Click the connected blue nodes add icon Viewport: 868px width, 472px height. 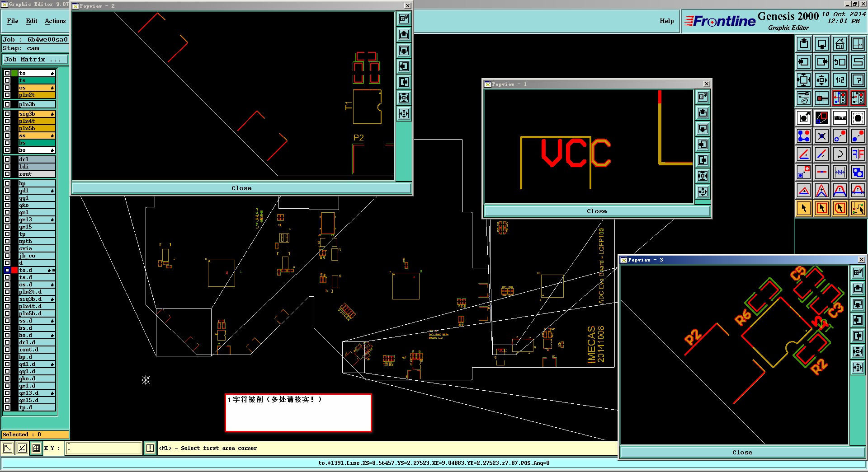click(804, 136)
